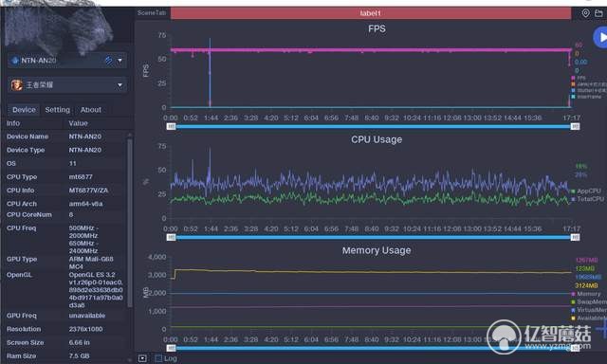Switch to the Device tab
607x364 pixels.
pos(24,110)
